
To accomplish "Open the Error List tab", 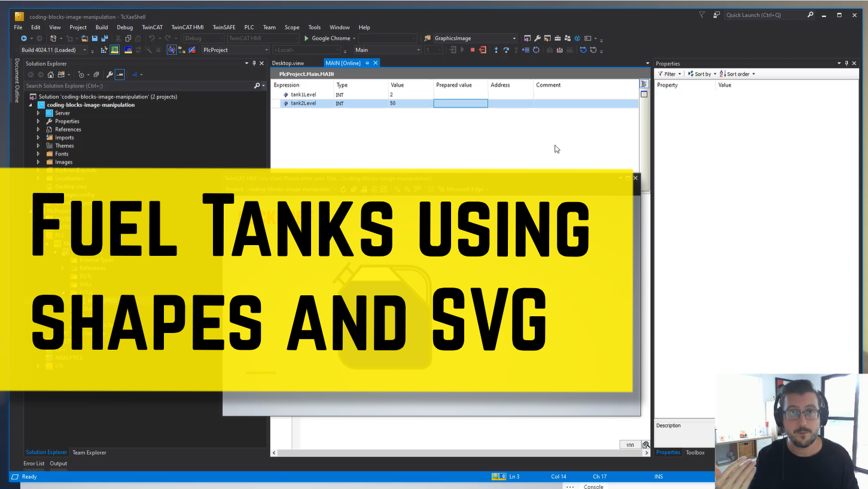I will (x=34, y=463).
